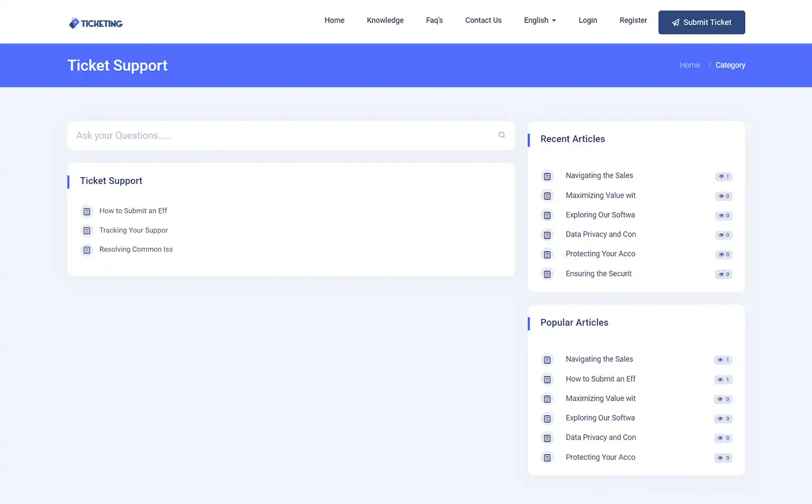
Task: Select the article icon beside 'How to Submit an Eff'
Action: click(87, 211)
